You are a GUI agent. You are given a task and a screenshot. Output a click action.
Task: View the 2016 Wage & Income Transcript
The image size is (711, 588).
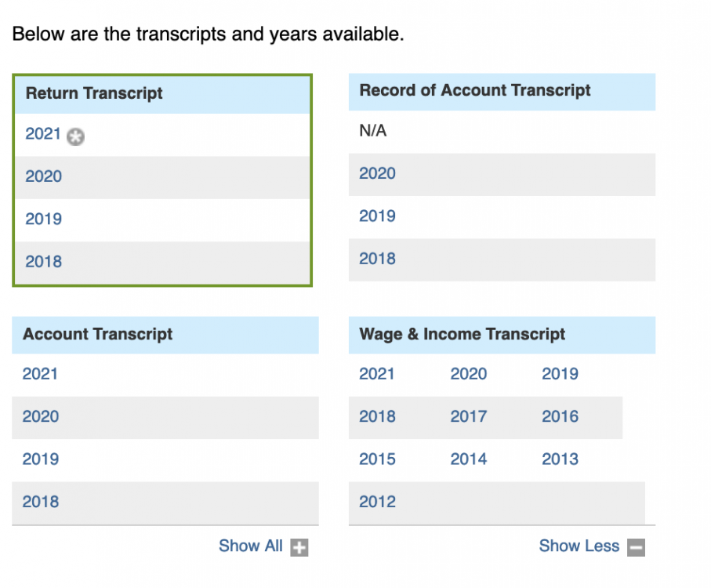point(560,416)
